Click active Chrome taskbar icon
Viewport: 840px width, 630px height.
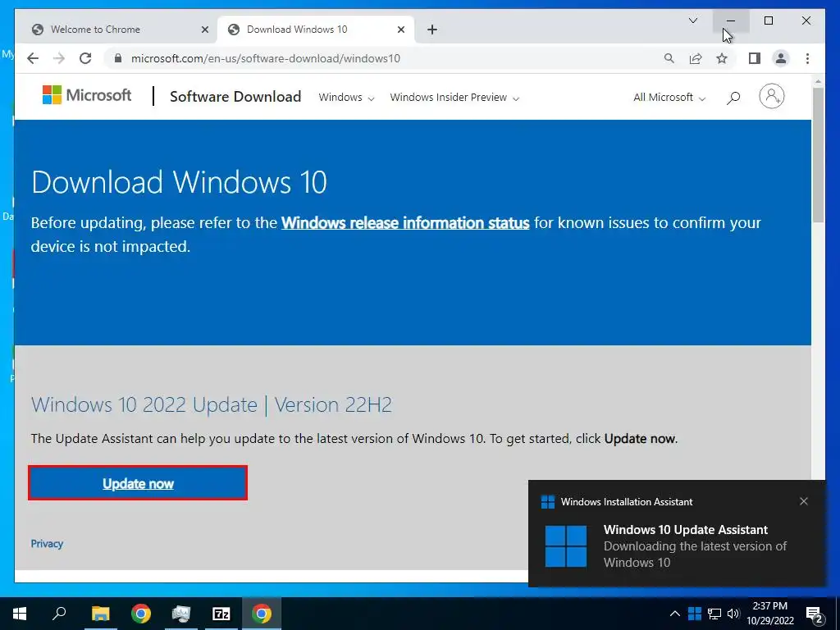point(262,614)
